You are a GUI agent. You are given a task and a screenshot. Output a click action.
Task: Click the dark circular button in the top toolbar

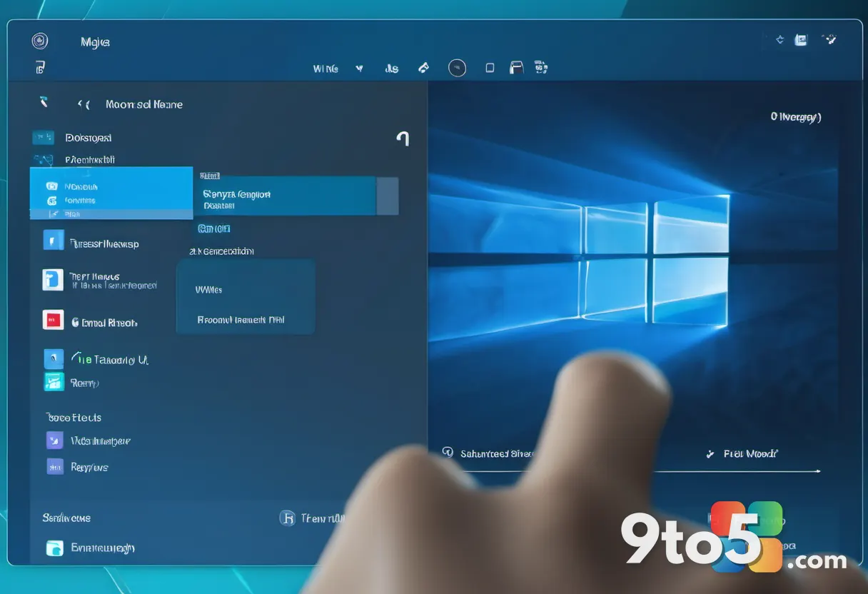click(457, 68)
